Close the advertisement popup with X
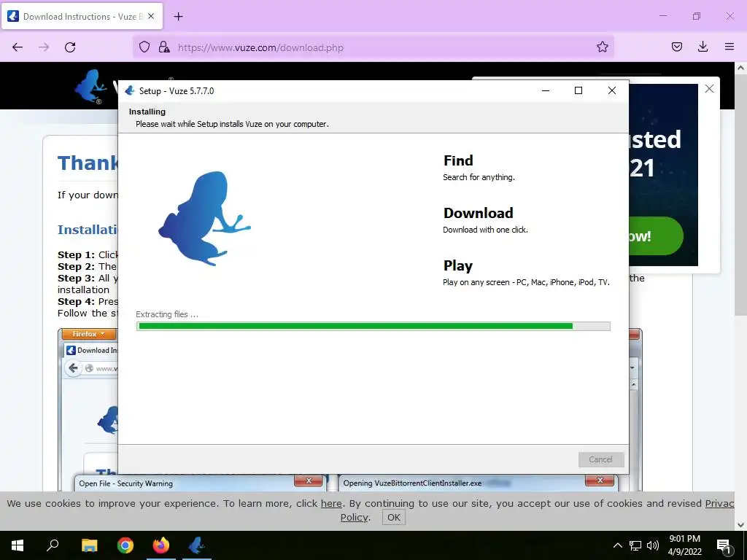 [709, 88]
